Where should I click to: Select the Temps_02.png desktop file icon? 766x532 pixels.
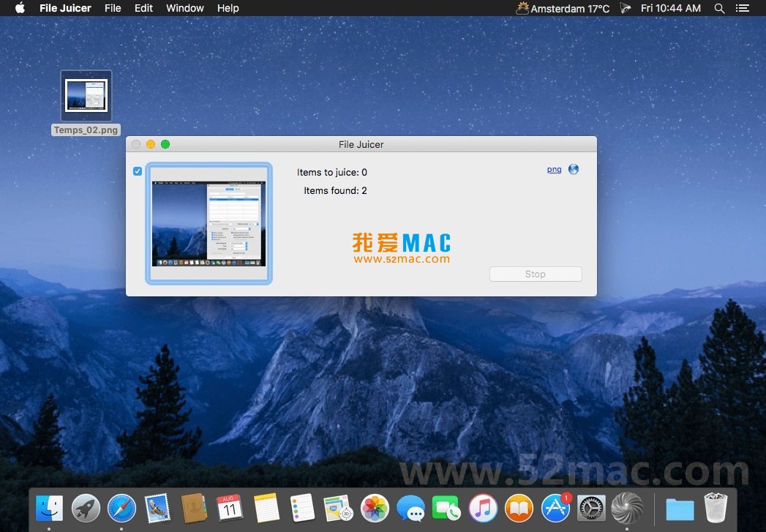point(86,96)
